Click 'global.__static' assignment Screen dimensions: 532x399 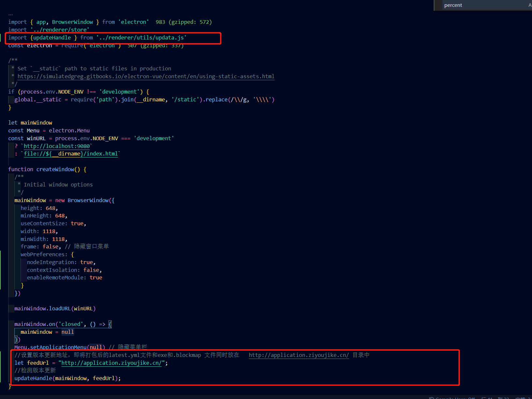tap(38, 99)
